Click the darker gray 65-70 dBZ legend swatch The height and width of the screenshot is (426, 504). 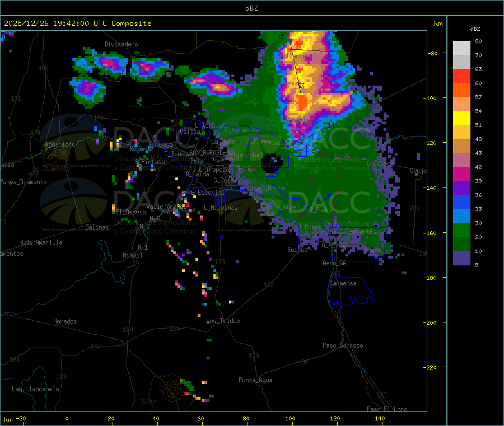point(461,62)
